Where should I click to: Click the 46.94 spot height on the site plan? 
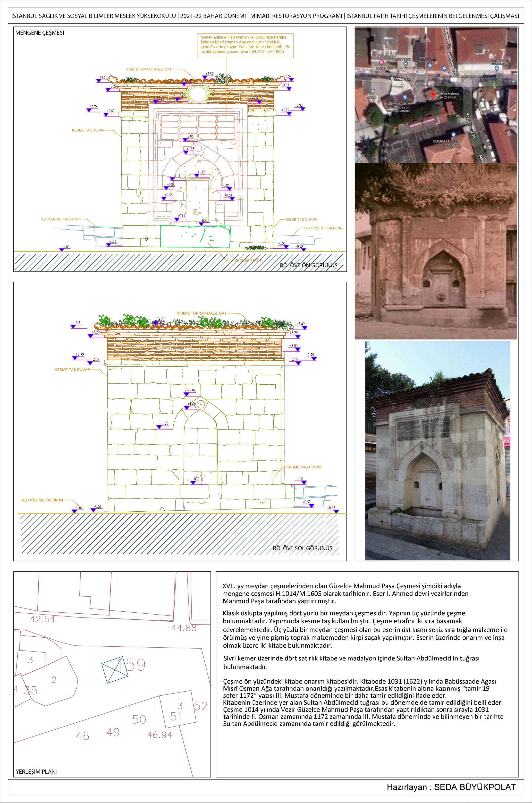click(160, 735)
